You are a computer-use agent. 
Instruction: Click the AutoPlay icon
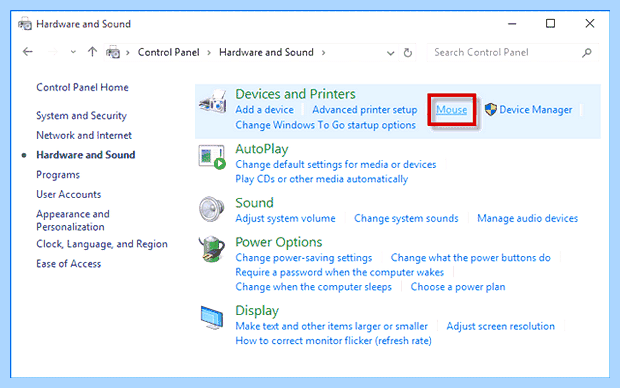[212, 157]
